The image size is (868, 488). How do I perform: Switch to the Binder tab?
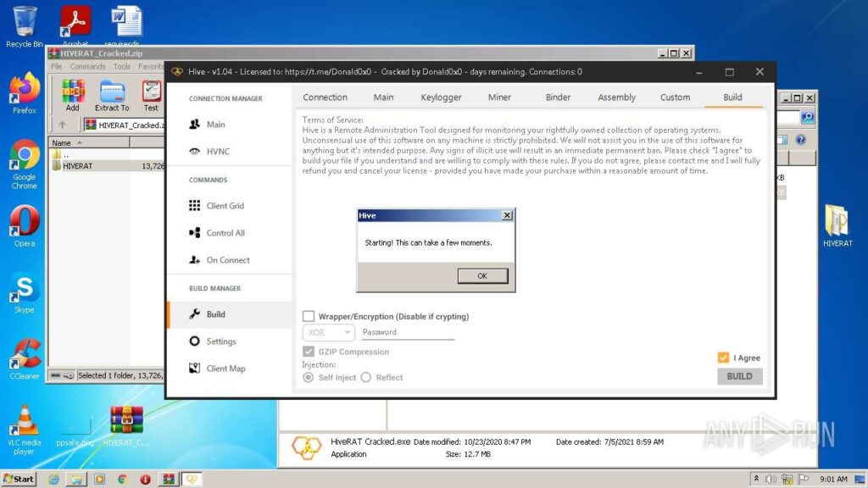tap(558, 97)
